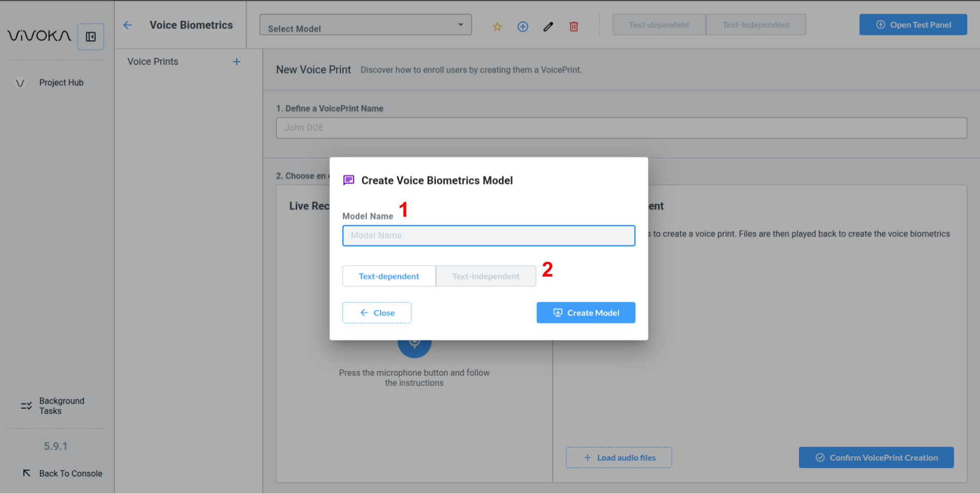Click the Create Model button

pyautogui.click(x=586, y=313)
